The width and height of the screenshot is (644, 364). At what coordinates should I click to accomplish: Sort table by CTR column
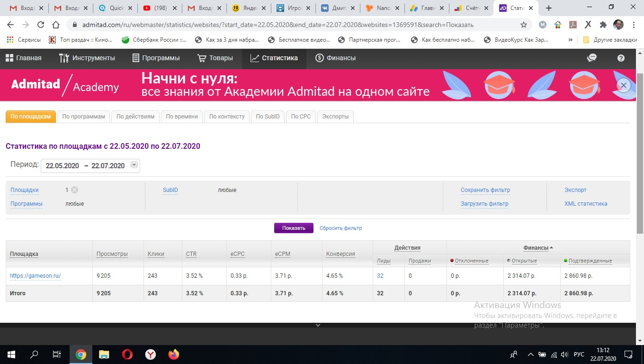[x=191, y=254]
